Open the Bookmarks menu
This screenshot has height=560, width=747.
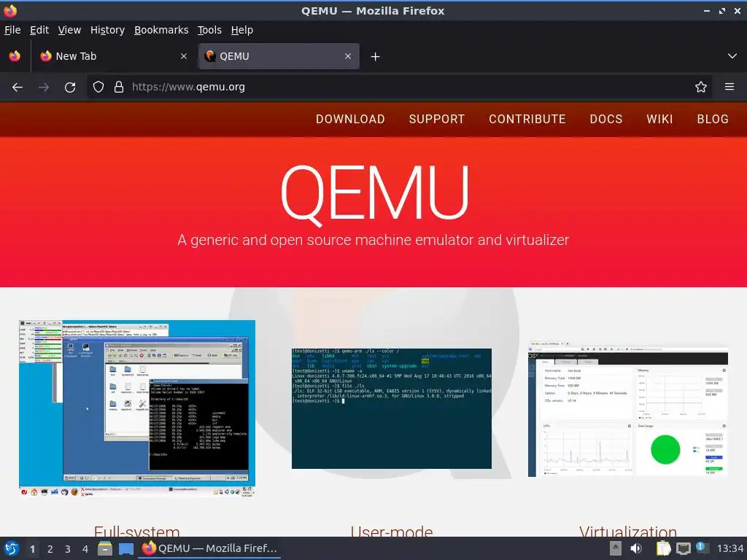(x=161, y=30)
